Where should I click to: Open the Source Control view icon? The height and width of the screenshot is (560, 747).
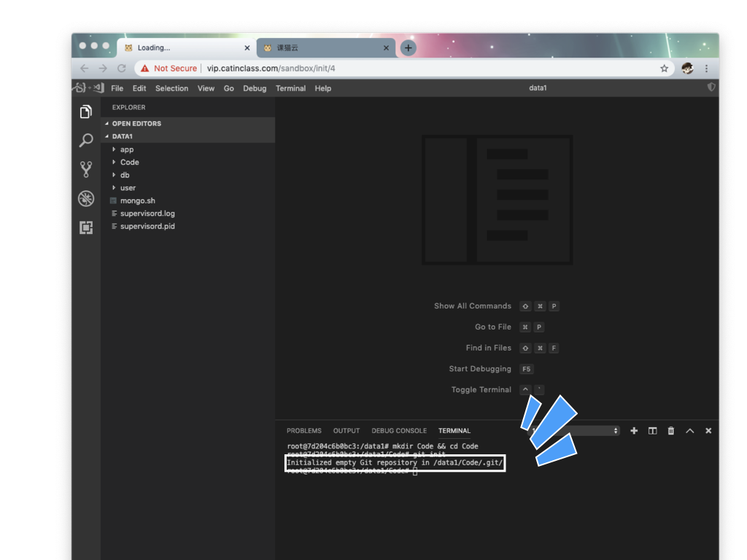pos(86,169)
